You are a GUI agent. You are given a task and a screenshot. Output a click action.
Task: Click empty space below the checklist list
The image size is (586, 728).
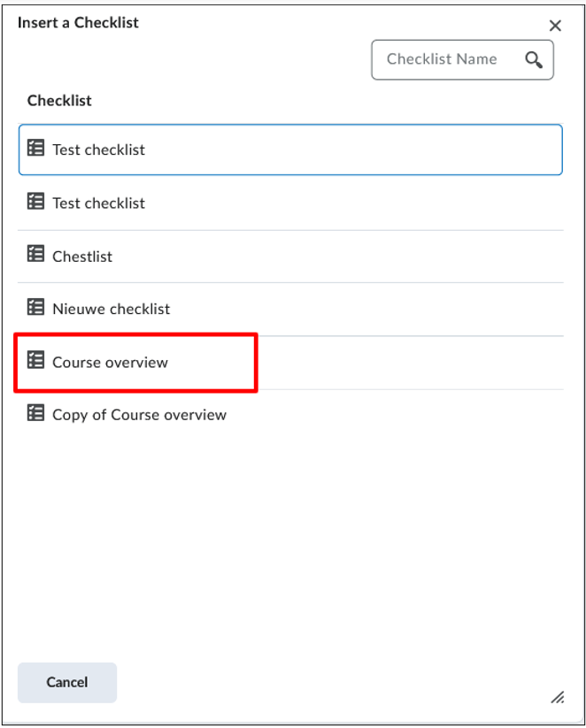[x=292, y=548]
